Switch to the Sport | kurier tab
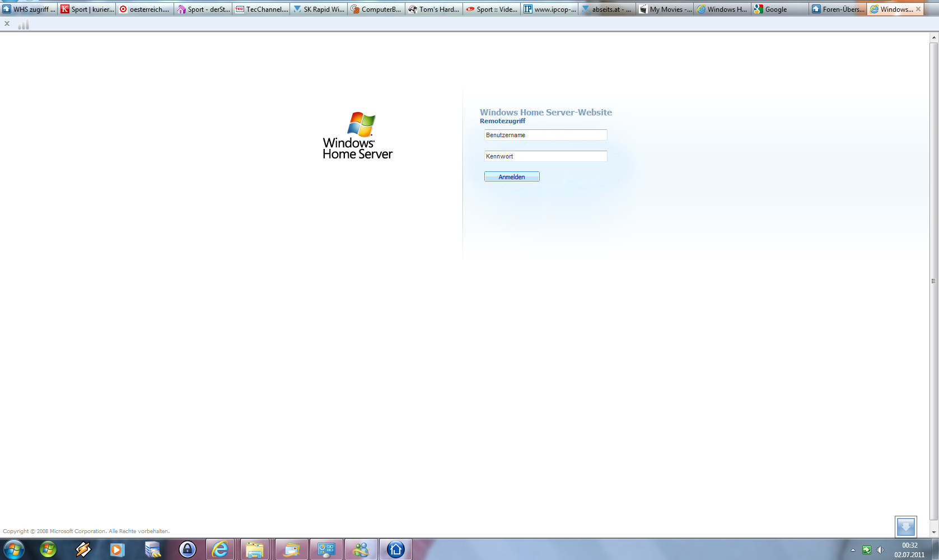 point(87,9)
